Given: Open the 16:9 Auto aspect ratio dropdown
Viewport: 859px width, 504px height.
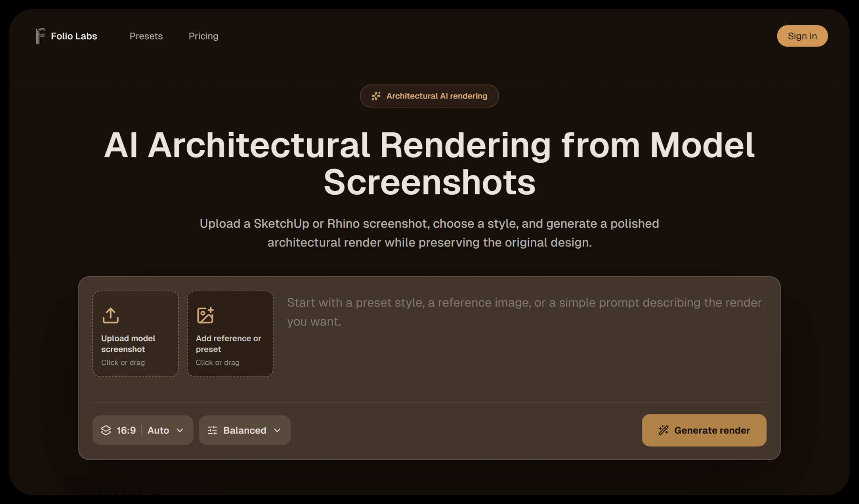Looking at the screenshot, I should 143,430.
